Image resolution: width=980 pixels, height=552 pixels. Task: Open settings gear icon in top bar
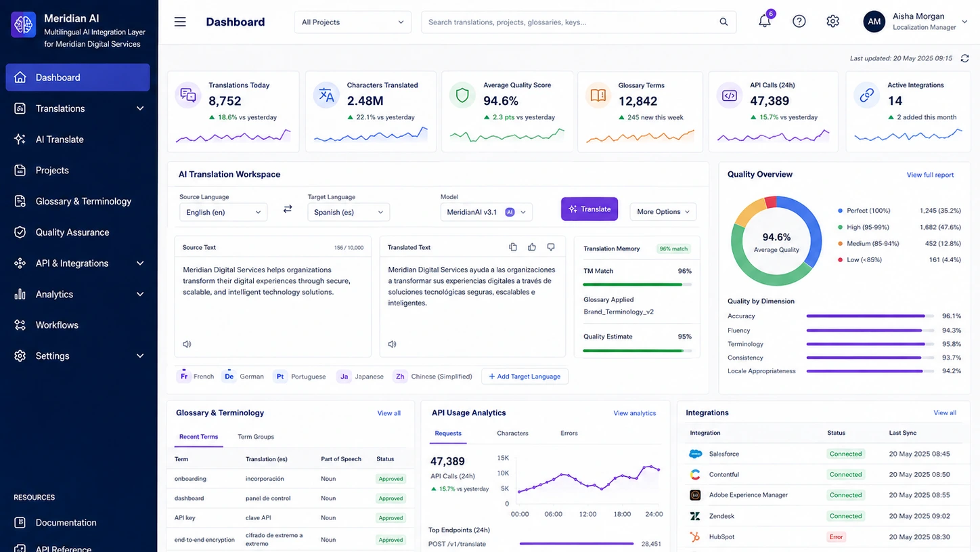tap(833, 22)
